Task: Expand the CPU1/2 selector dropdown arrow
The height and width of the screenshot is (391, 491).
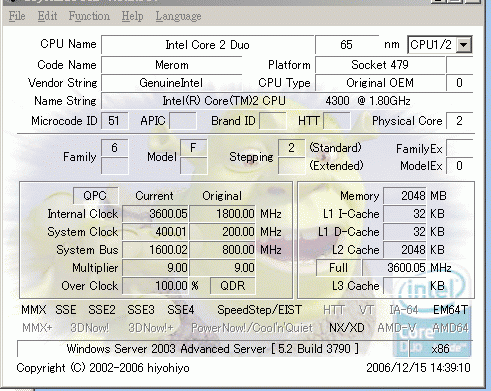Action: pyautogui.click(x=464, y=45)
